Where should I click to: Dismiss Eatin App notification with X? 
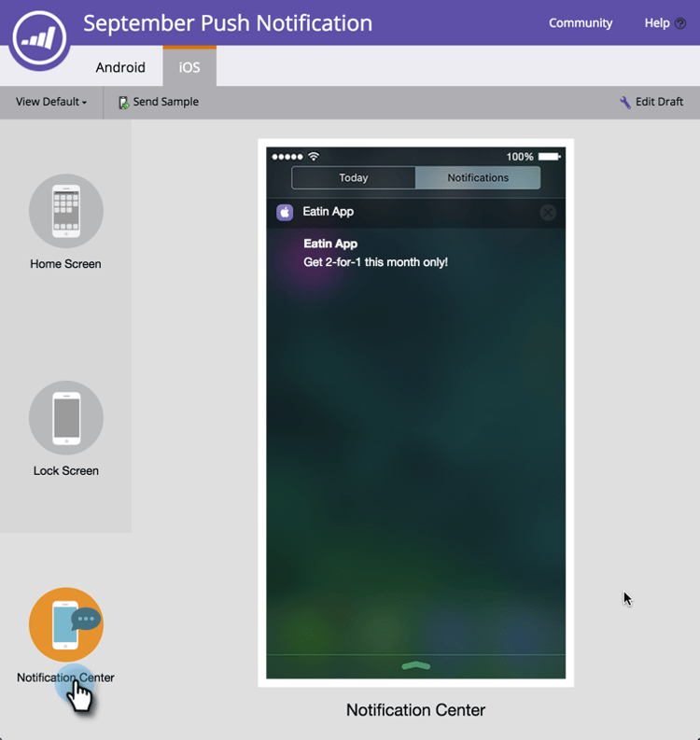(548, 213)
